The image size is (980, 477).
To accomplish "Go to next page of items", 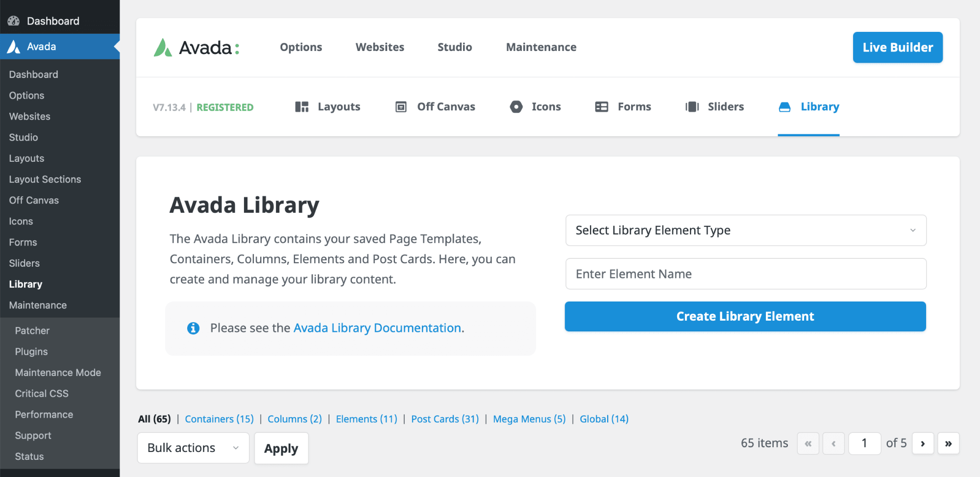I will click(923, 444).
